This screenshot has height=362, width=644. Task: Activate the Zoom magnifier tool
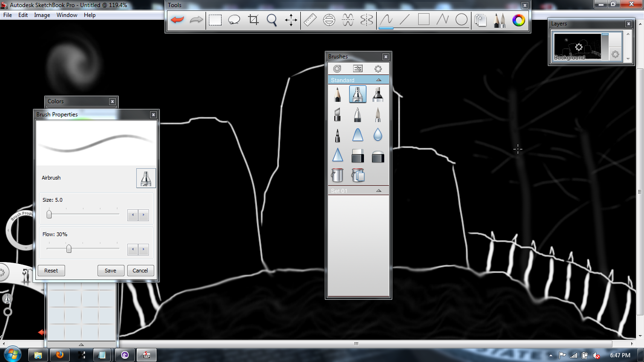272,20
